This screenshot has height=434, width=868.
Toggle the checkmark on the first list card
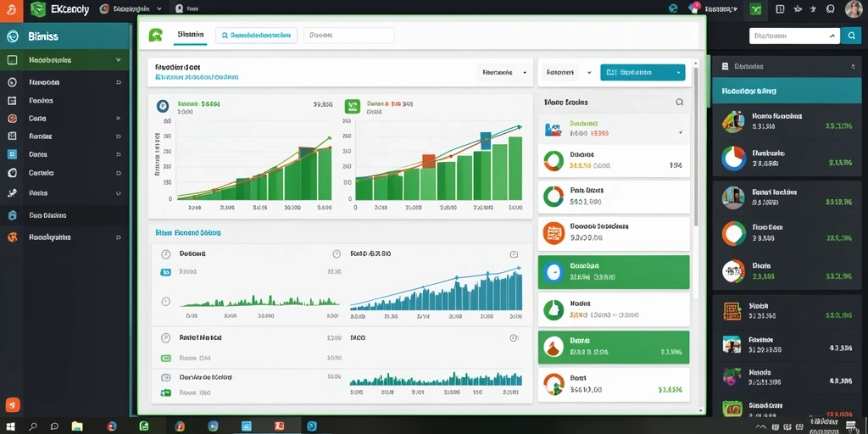pos(681,133)
